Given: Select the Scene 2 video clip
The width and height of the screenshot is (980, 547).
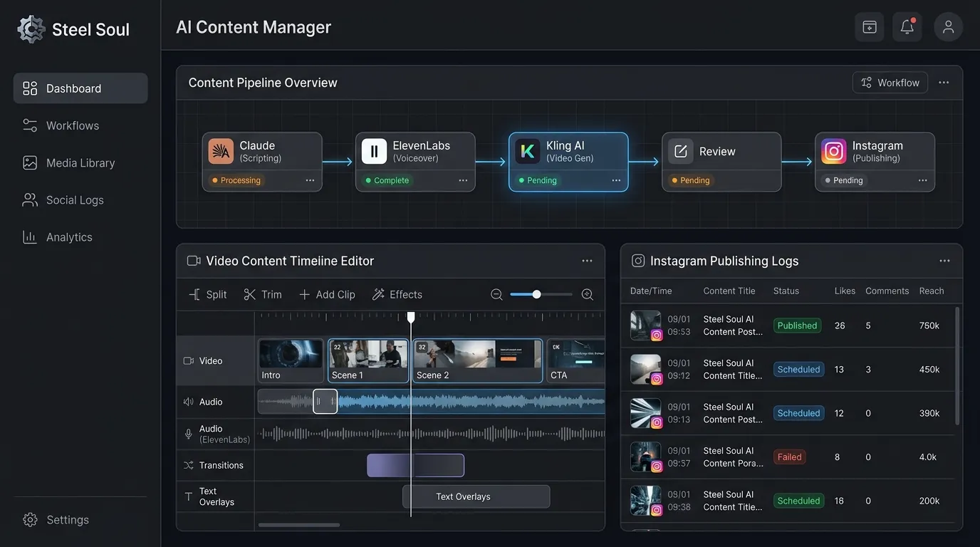Looking at the screenshot, I should [478, 361].
